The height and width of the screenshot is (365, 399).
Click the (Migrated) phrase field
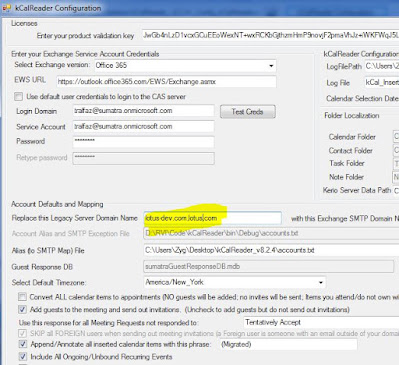(288, 344)
